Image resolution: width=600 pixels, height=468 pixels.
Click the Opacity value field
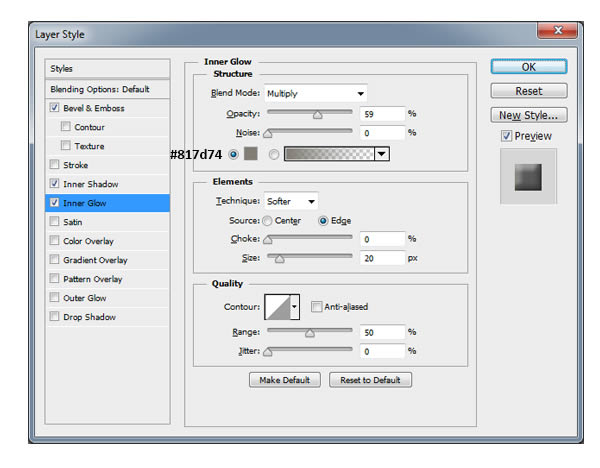click(x=382, y=114)
